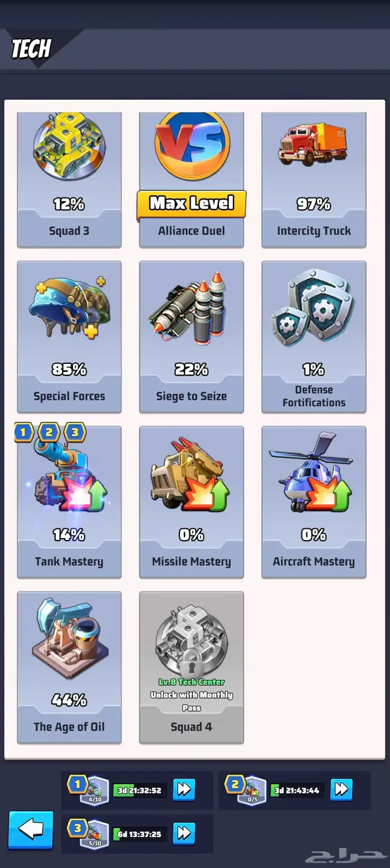The image size is (390, 868).
Task: Click the blue back arrow button
Action: (x=31, y=830)
